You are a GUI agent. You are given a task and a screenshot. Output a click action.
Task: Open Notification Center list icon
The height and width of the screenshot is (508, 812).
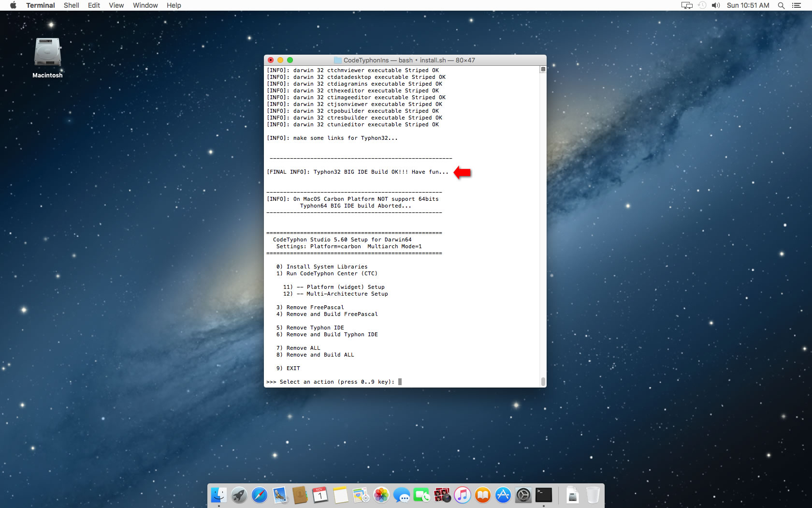(797, 5)
